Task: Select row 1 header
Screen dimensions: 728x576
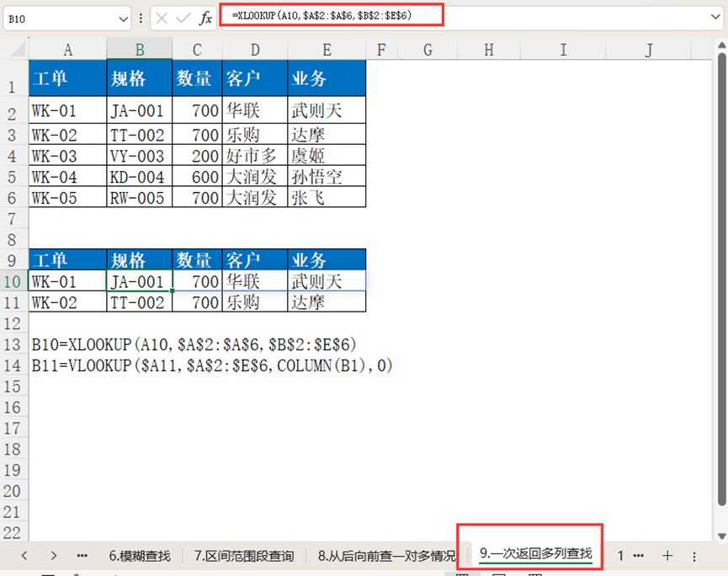Action: point(13,78)
